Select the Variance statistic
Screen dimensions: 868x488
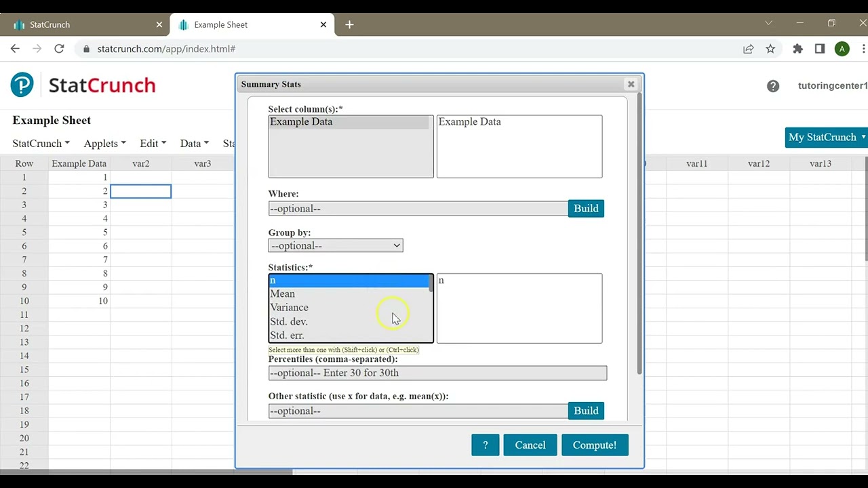349,308
